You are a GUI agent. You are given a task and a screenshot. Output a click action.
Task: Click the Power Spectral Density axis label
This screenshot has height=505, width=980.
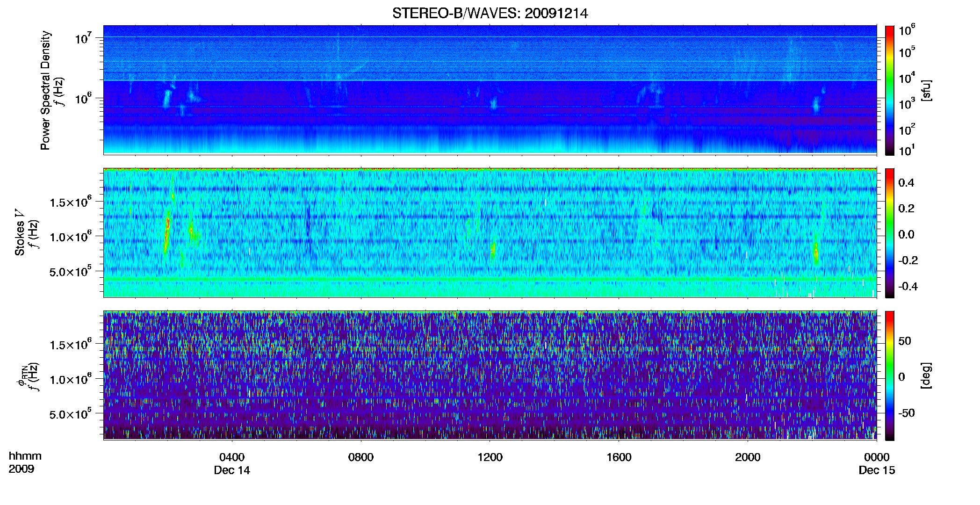coord(45,90)
